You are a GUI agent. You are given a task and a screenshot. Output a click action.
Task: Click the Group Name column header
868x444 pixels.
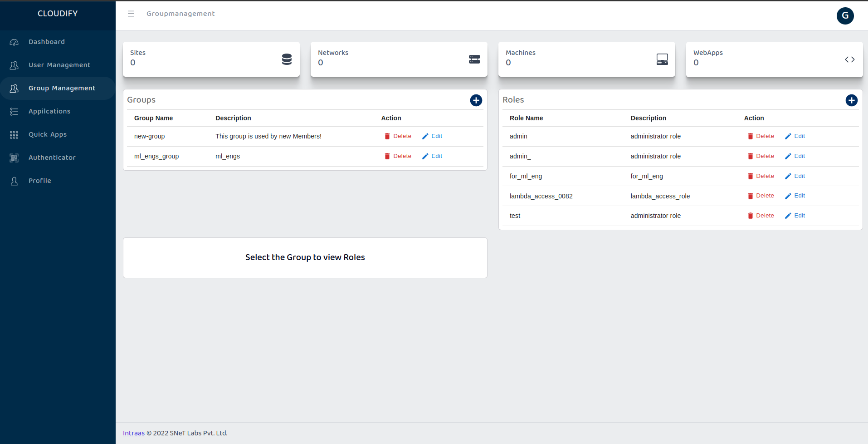coord(153,118)
